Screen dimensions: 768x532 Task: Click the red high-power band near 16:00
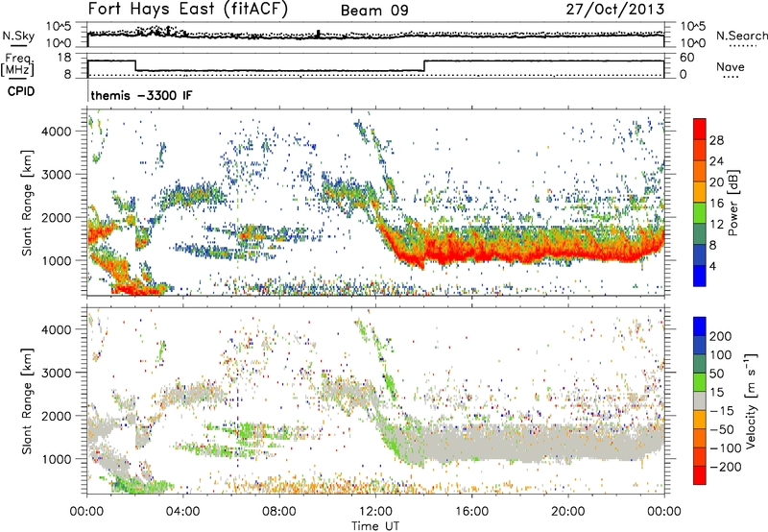(x=471, y=253)
